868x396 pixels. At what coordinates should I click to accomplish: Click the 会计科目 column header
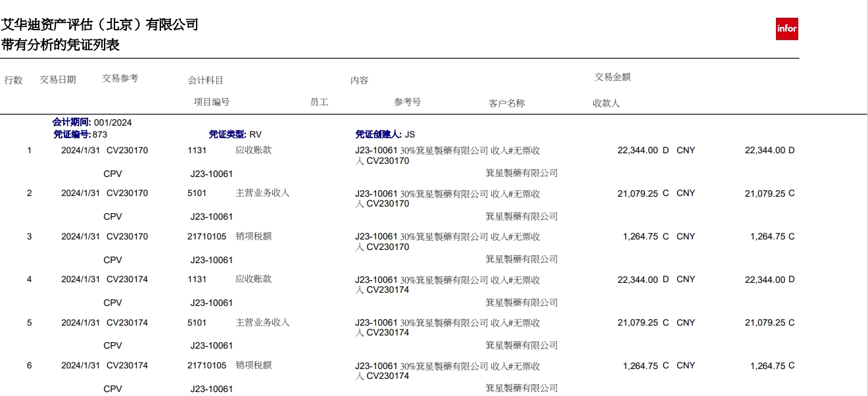pos(206,80)
